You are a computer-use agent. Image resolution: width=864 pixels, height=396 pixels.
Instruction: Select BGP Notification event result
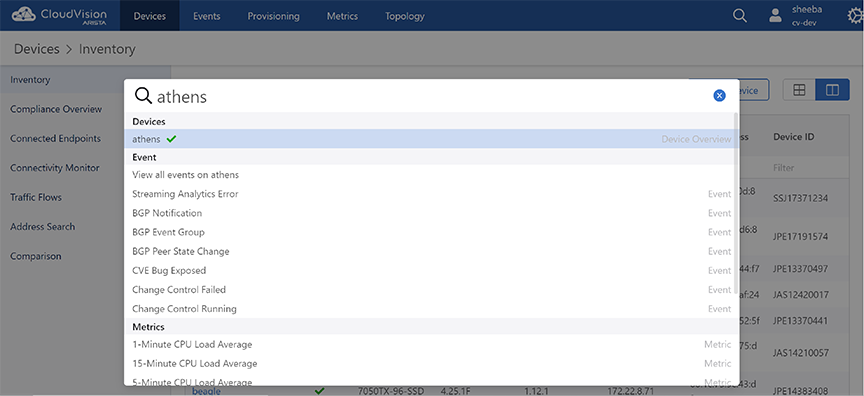[431, 213]
